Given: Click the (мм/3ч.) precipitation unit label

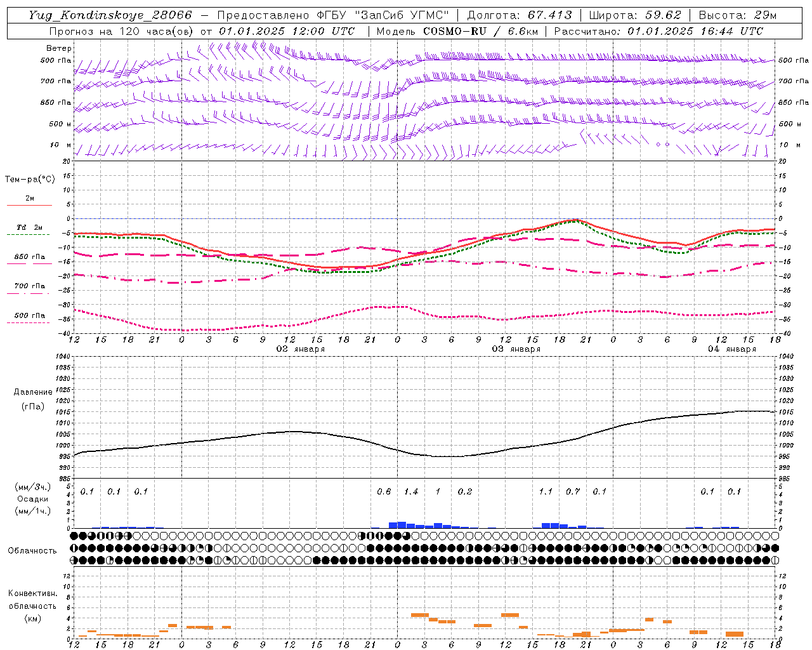Looking at the screenshot, I should 33,487.
